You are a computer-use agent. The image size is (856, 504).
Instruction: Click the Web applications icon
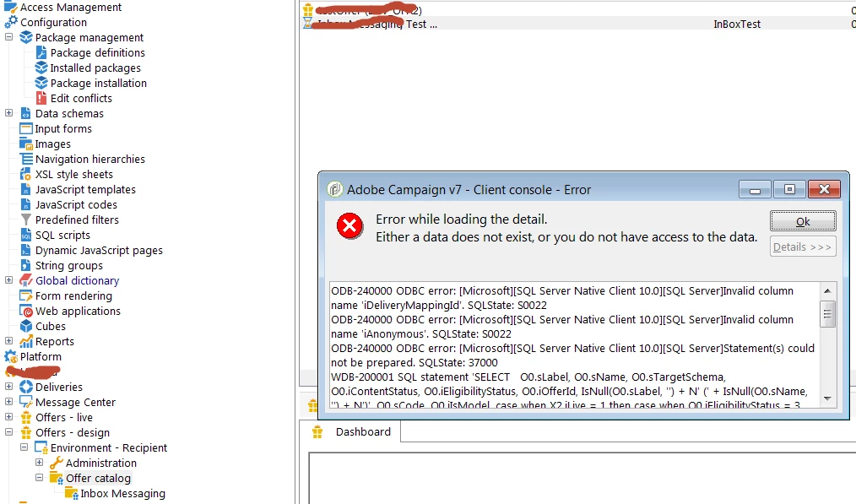pyautogui.click(x=25, y=312)
